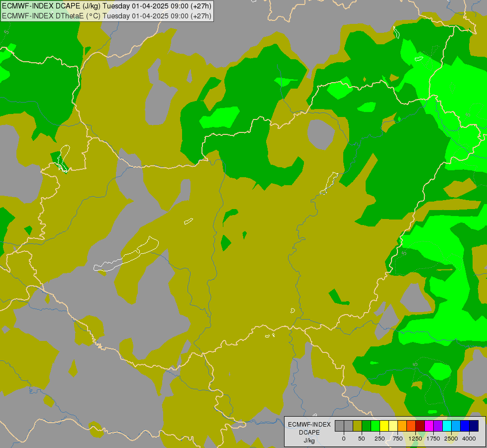The image size is (487, 448).
Task: Click the legend tick value '1750'
Action: pyautogui.click(x=433, y=439)
